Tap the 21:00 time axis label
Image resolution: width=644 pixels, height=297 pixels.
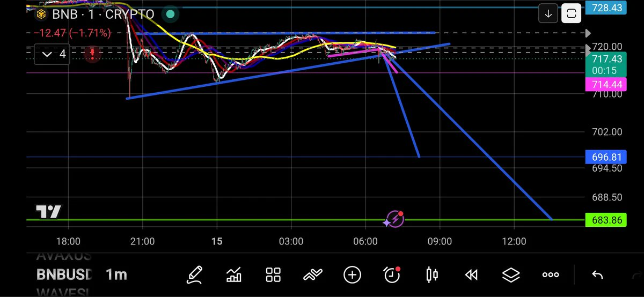(x=142, y=242)
